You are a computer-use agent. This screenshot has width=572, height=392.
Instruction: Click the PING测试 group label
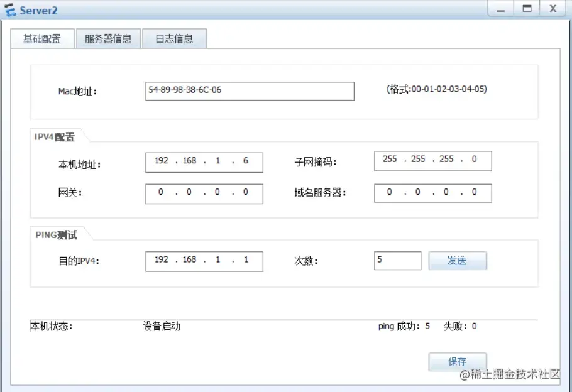click(x=56, y=235)
